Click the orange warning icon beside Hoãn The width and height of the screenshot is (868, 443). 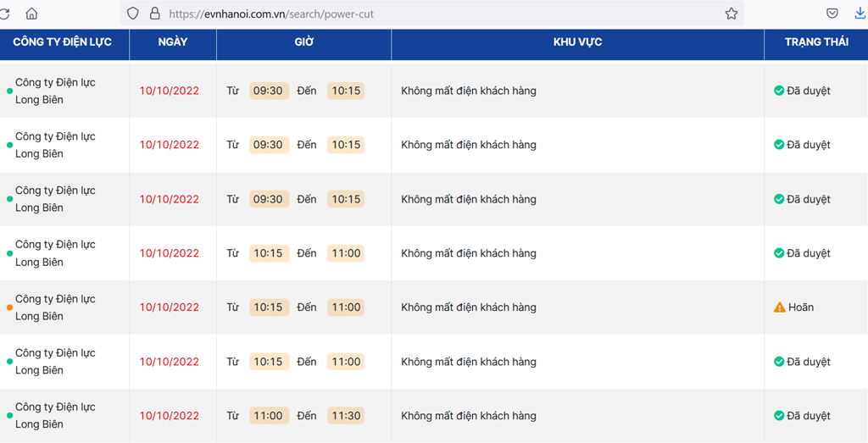(780, 307)
